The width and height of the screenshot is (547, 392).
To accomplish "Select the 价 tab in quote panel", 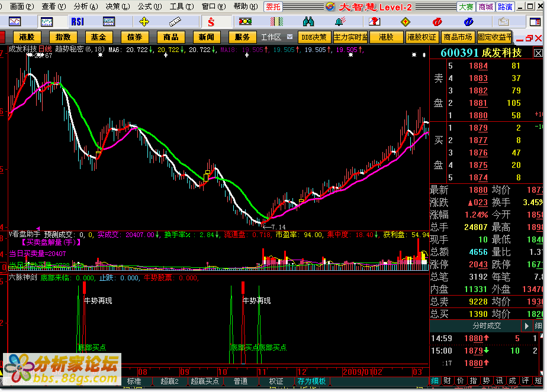I will tap(461, 381).
